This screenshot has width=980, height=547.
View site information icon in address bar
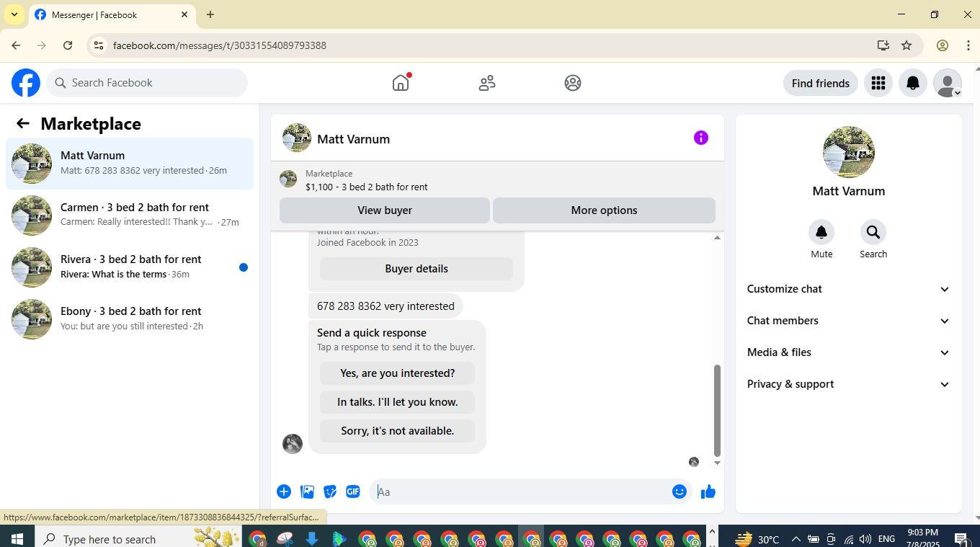pos(99,45)
